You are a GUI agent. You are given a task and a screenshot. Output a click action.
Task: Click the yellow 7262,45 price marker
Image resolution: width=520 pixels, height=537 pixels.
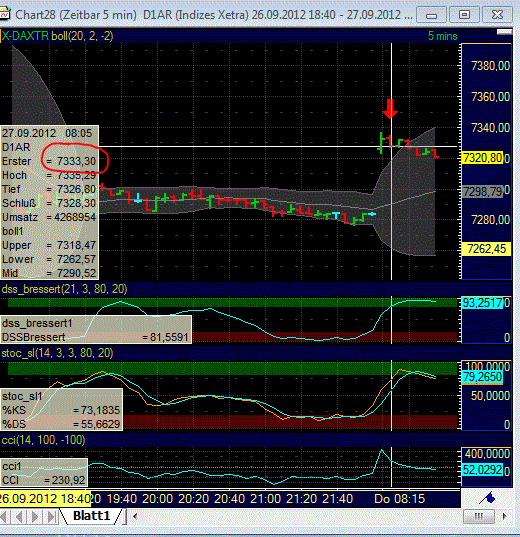point(486,249)
